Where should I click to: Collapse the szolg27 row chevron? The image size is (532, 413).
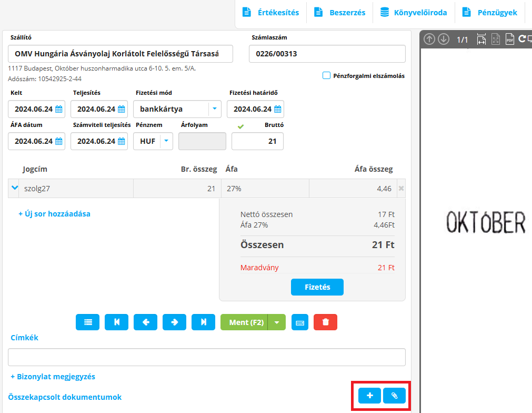[x=15, y=188]
